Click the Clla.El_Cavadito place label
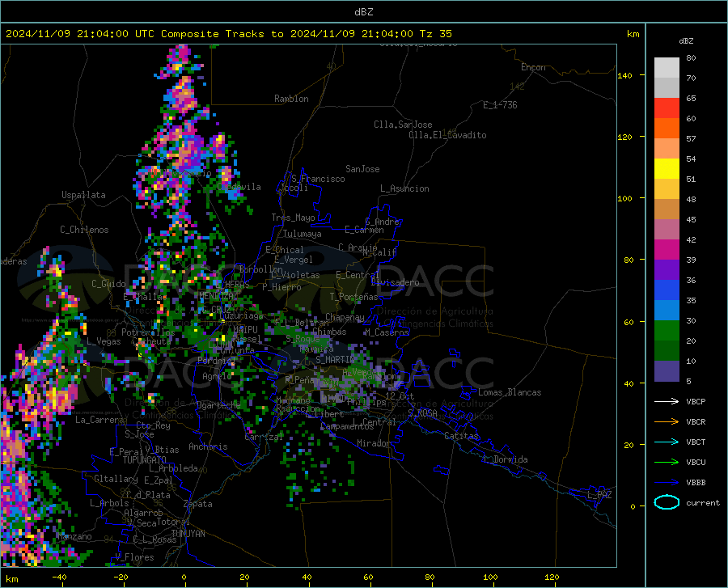Image resolution: width=728 pixels, height=588 pixels. click(x=447, y=135)
